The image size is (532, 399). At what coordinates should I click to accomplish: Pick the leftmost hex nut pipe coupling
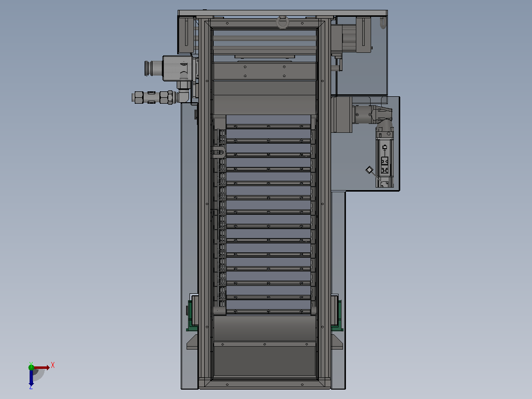click(138, 98)
